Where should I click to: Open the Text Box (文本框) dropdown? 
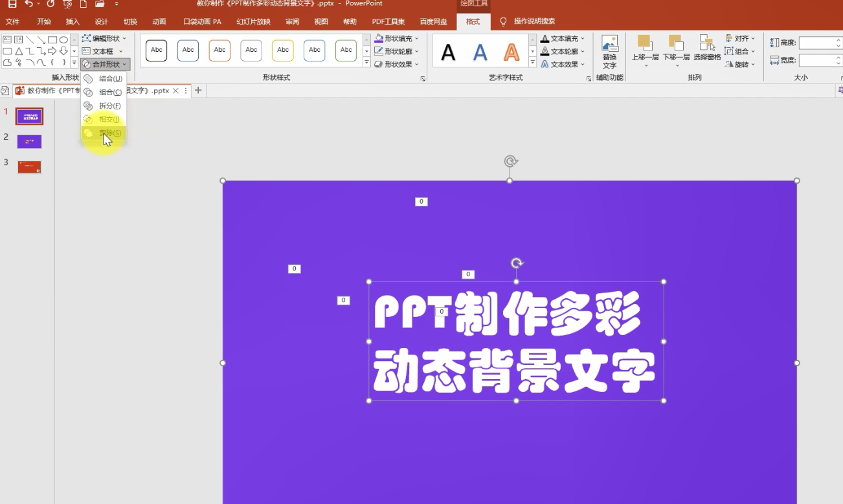[103, 51]
